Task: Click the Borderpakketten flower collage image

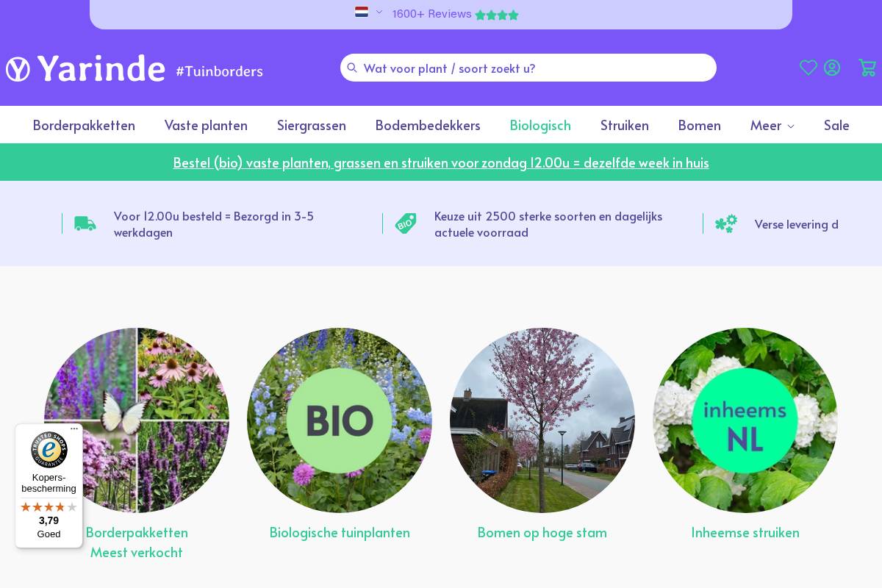Action: click(137, 420)
